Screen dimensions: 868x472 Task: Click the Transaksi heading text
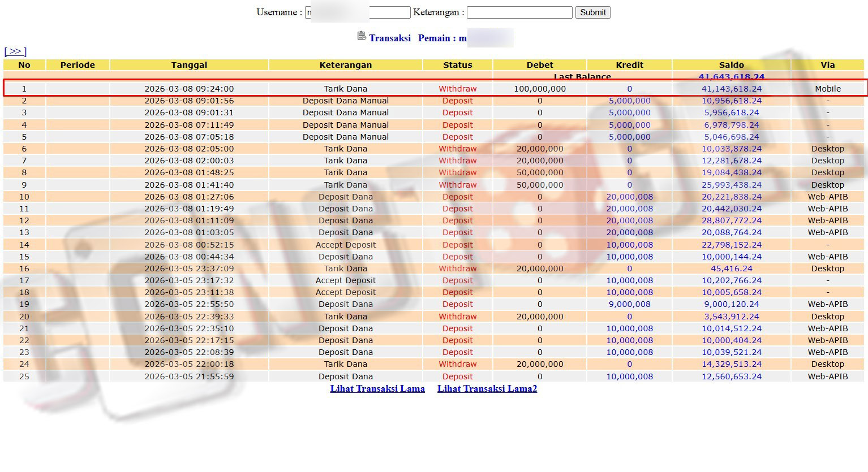[x=390, y=38]
